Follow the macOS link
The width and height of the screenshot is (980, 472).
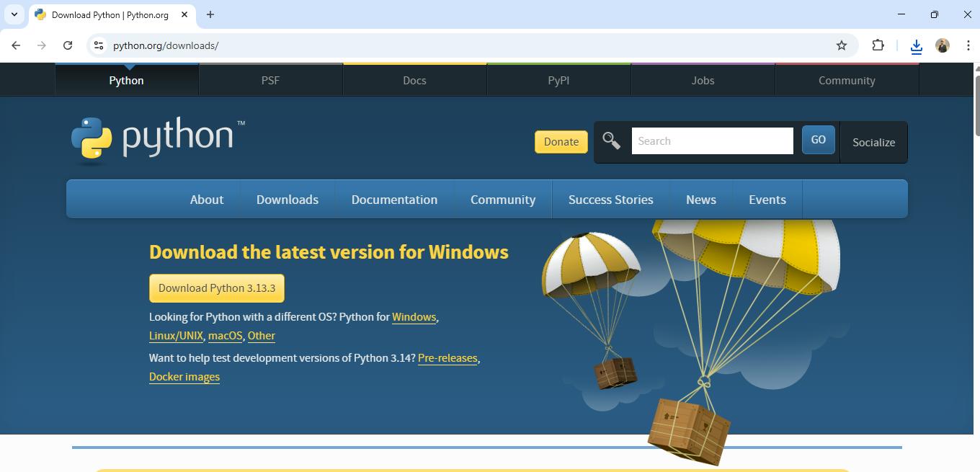click(x=225, y=336)
